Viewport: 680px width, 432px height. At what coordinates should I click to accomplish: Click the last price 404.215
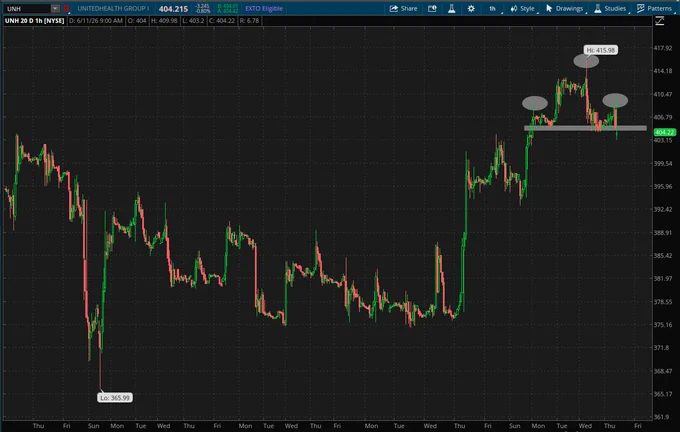tap(173, 9)
